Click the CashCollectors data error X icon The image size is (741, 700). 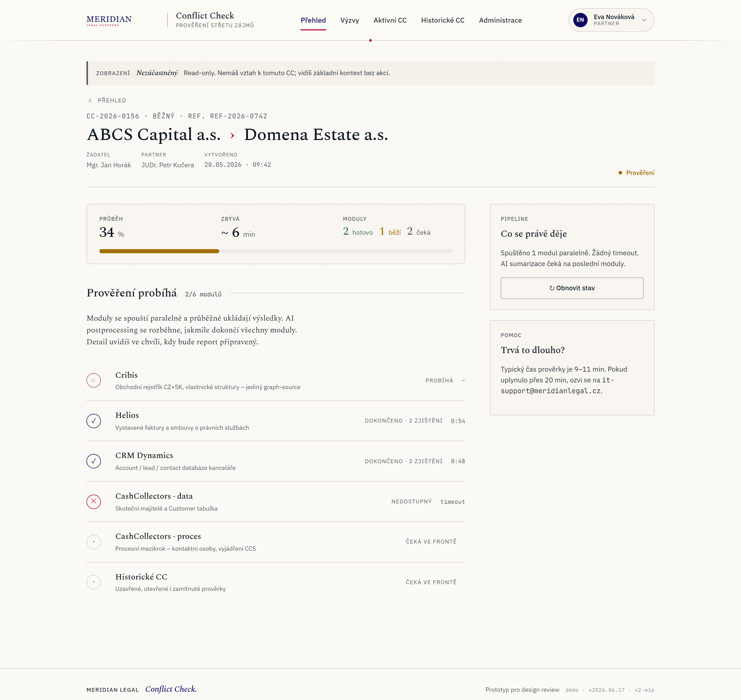pyautogui.click(x=94, y=502)
